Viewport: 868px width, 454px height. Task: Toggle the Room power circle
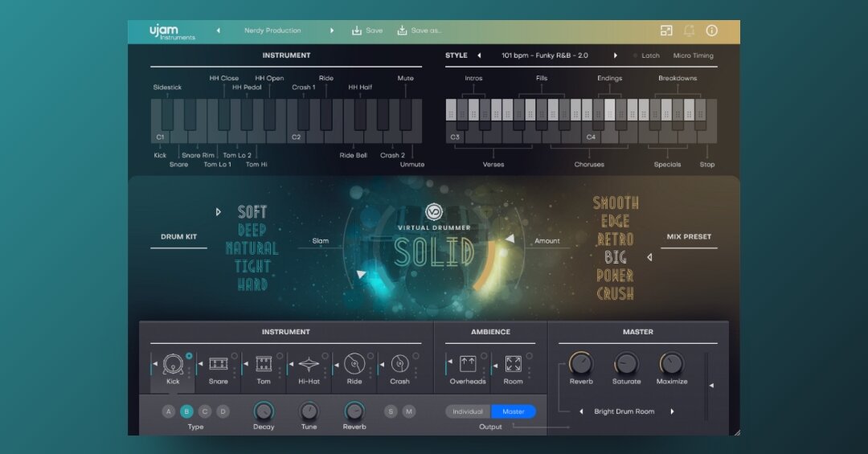coord(529,356)
